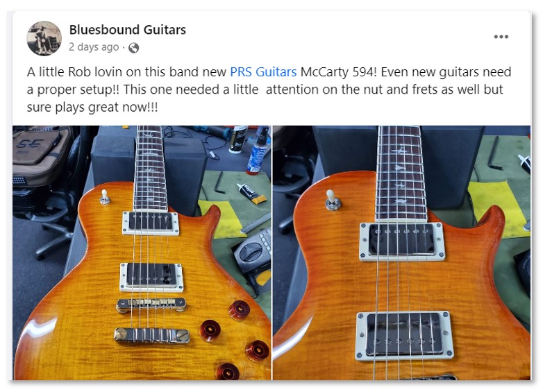Click the top amber control knob
Viewport: 552px width, 392px height.
pyautogui.click(x=240, y=310)
